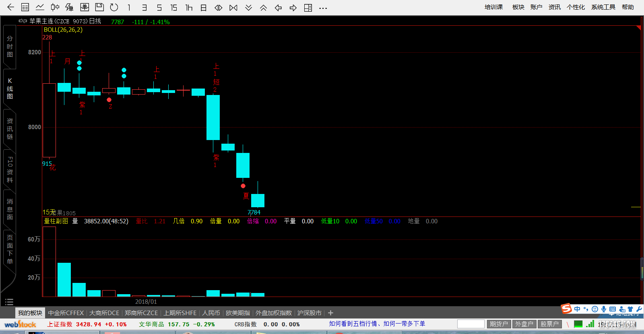Click the signal strength bars icon
Image resolution: width=644 pixels, height=334 pixels.
pos(590,324)
